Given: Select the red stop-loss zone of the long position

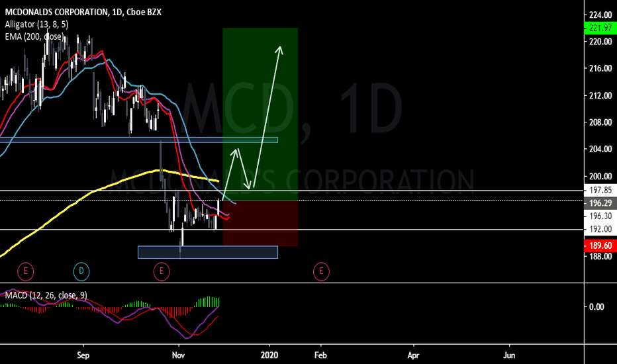Looking at the screenshot, I should tap(260, 224).
